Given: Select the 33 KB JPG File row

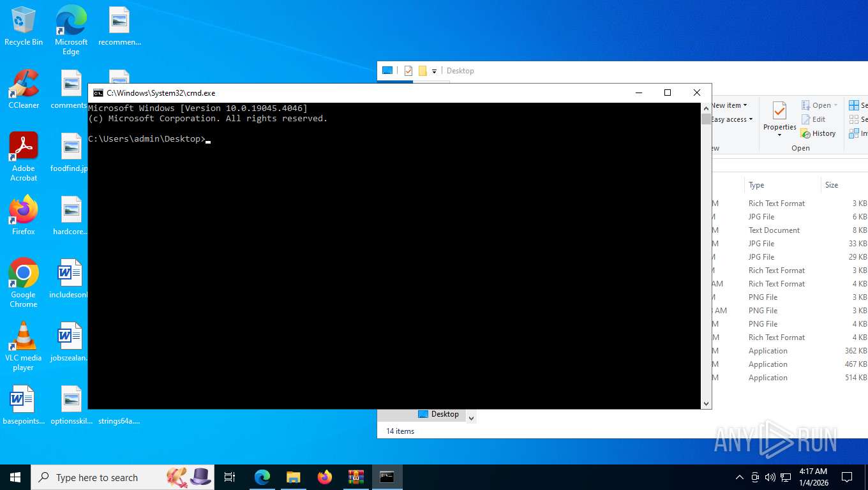Looking at the screenshot, I should (790, 244).
